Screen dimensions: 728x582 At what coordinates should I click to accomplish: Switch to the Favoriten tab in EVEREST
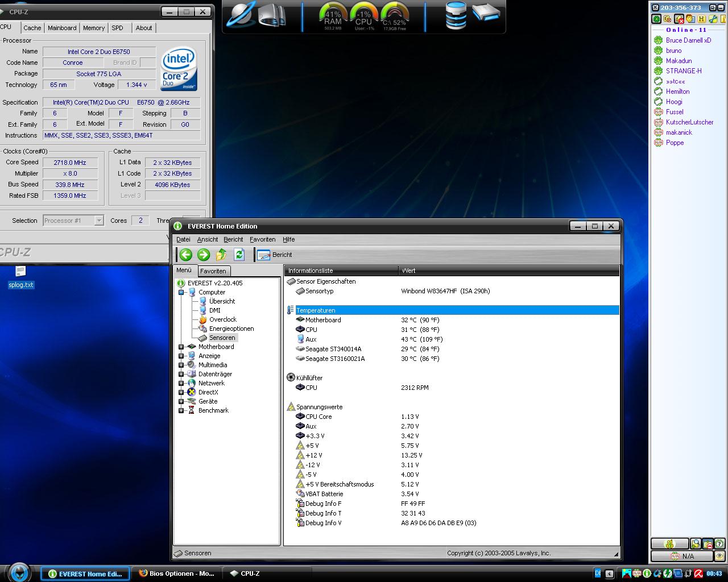tap(213, 271)
